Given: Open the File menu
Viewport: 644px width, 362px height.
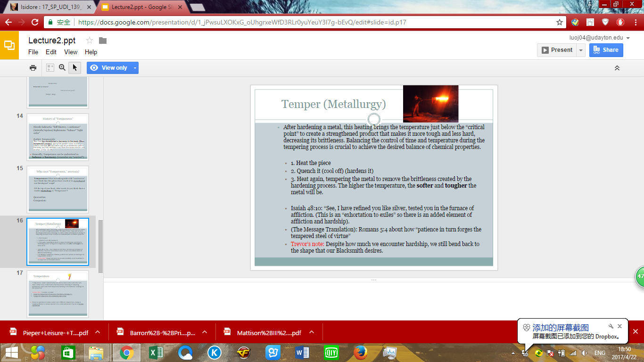Looking at the screenshot, I should pyautogui.click(x=33, y=52).
